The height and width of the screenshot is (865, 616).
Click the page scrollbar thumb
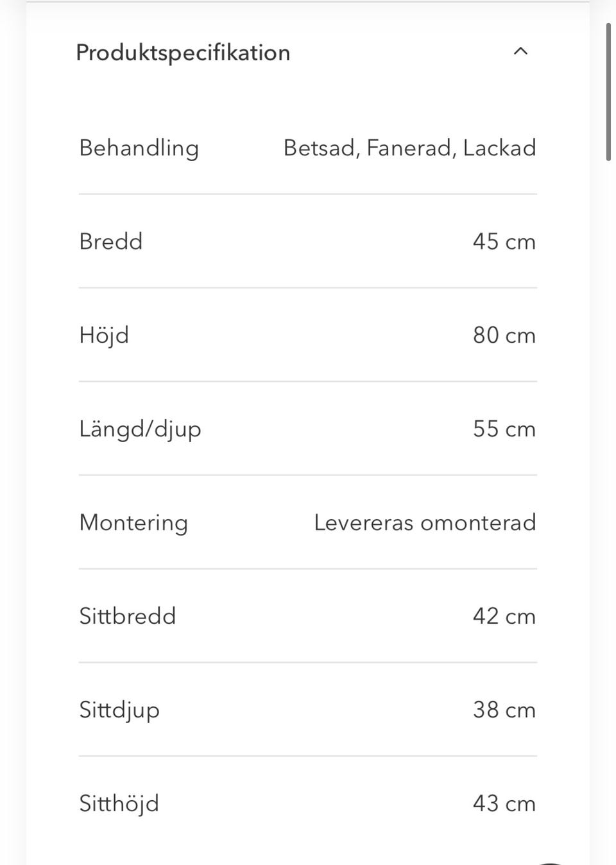pos(608,92)
